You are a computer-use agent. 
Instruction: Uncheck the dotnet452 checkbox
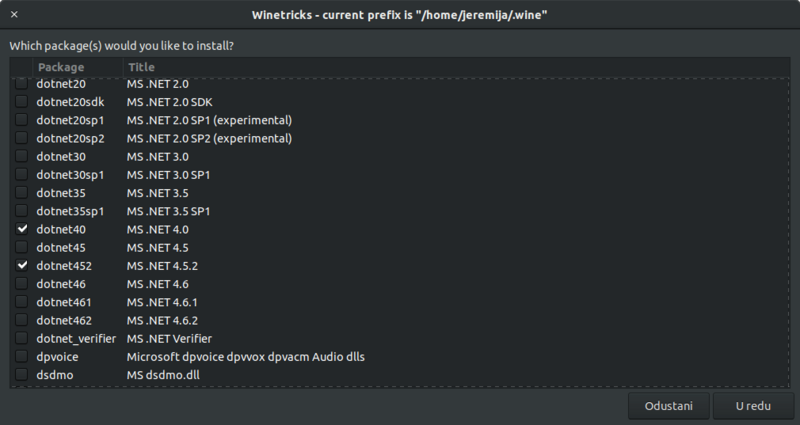point(21,265)
